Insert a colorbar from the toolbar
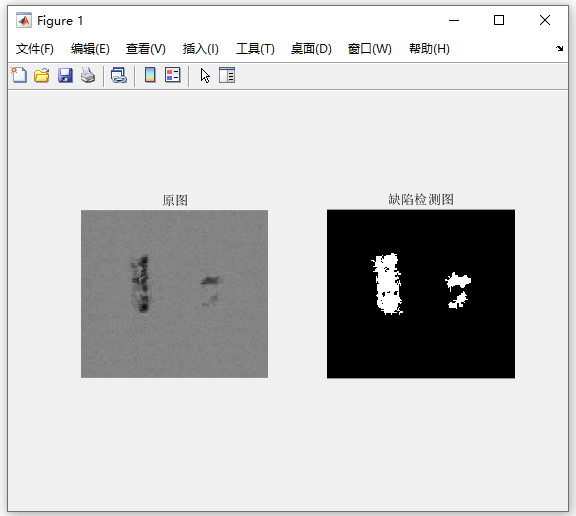Viewport: 576px width, 516px height. pos(150,75)
